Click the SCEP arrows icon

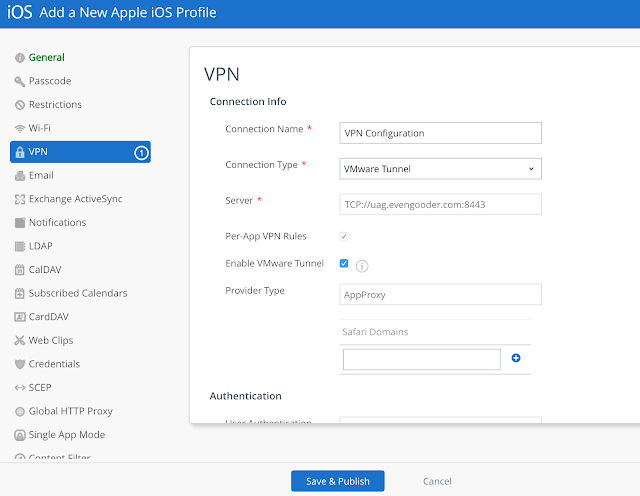point(20,388)
